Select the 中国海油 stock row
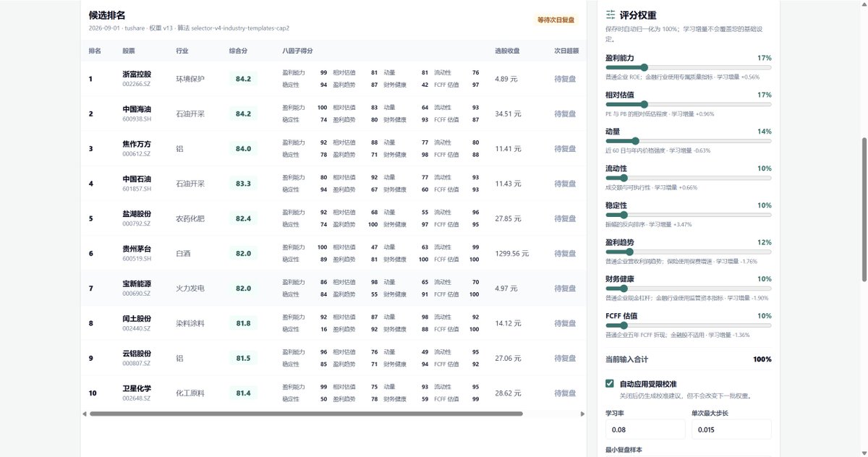This screenshot has width=868, height=457. [333, 114]
